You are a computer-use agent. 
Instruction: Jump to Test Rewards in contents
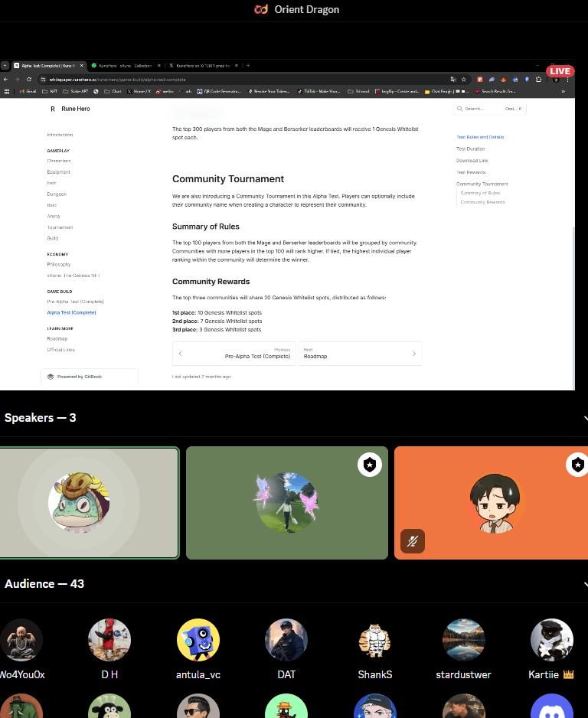tap(471, 172)
